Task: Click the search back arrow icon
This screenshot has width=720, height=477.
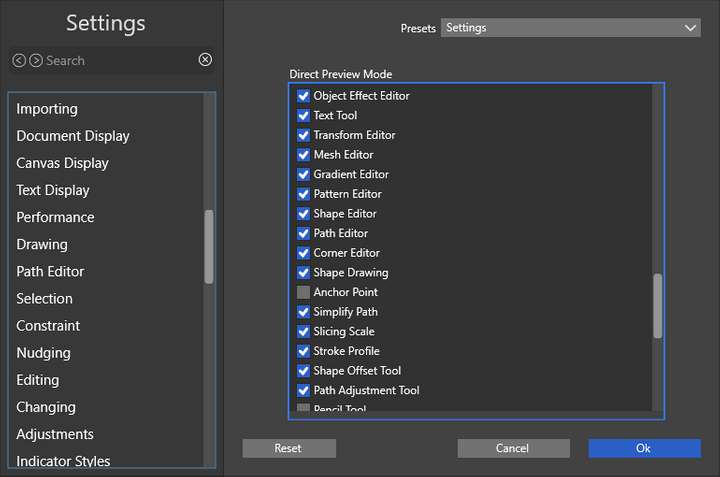Action: [19, 60]
